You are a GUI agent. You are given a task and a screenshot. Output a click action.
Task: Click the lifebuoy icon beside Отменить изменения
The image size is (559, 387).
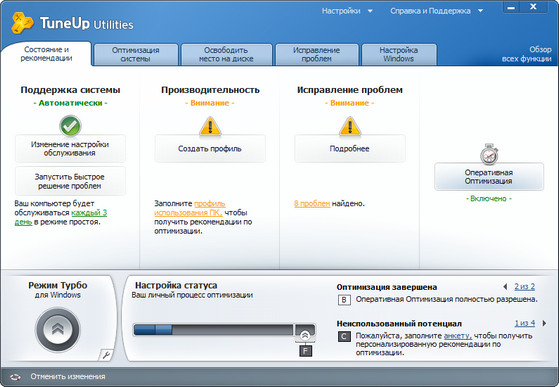point(15,377)
